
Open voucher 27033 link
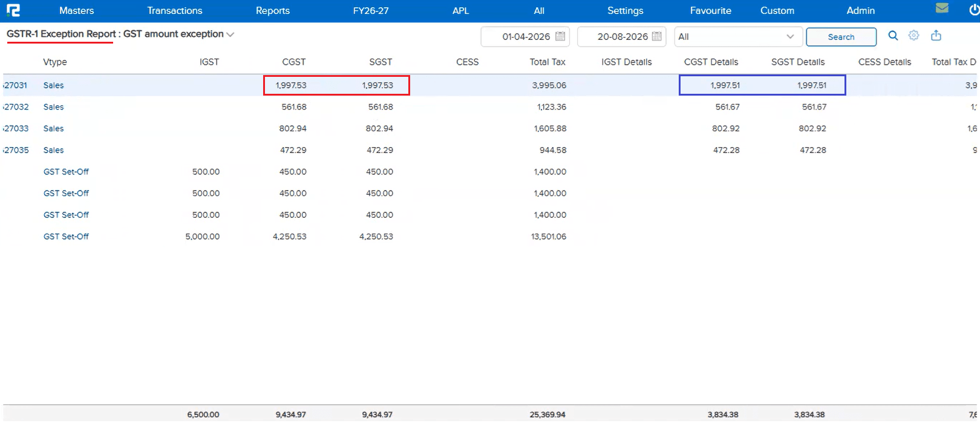(16, 128)
